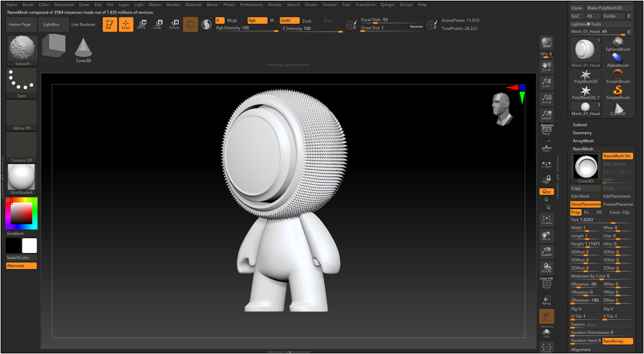The height and width of the screenshot is (354, 644).
Task: Open the Preferences menu
Action: click(251, 5)
